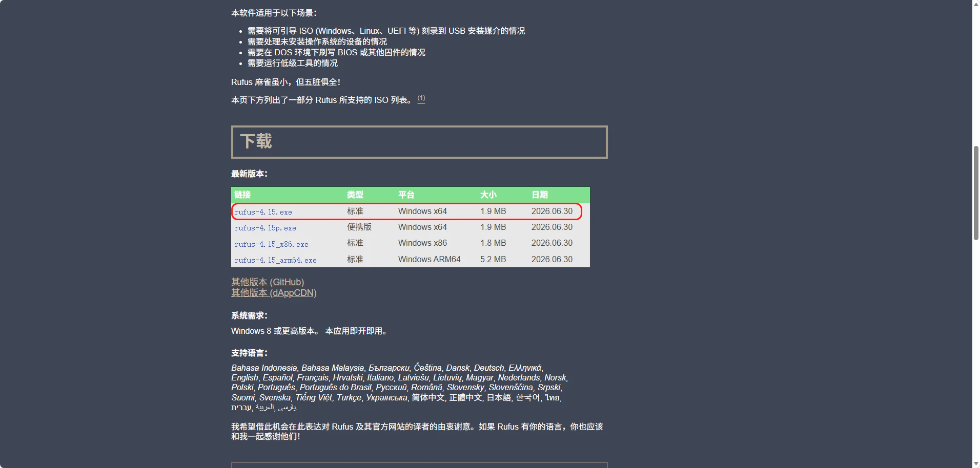Click the 1.8 MB size cell

[x=493, y=243]
